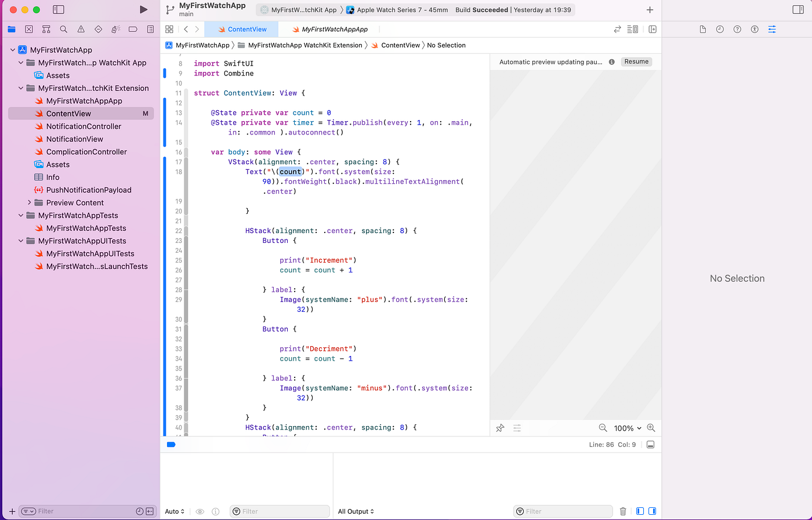Screen dimensions: 812x520
Task: Click the Quick Look eye icon
Action: 200,511
